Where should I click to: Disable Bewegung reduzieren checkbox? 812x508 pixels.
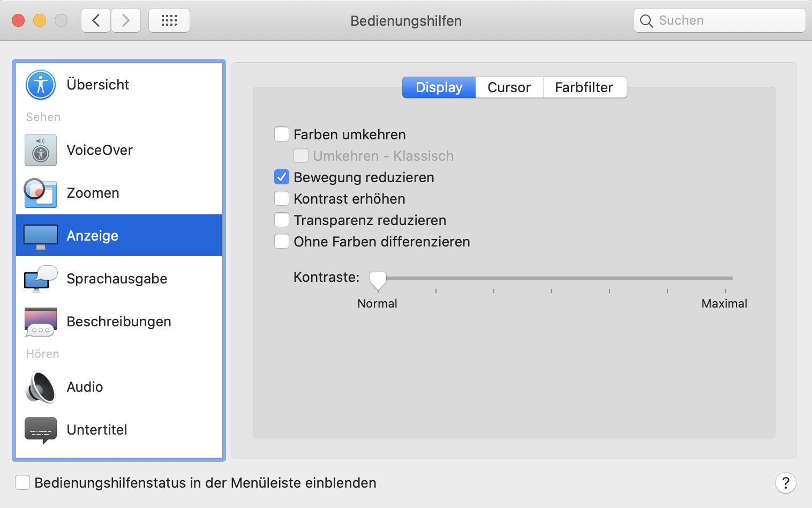(282, 177)
